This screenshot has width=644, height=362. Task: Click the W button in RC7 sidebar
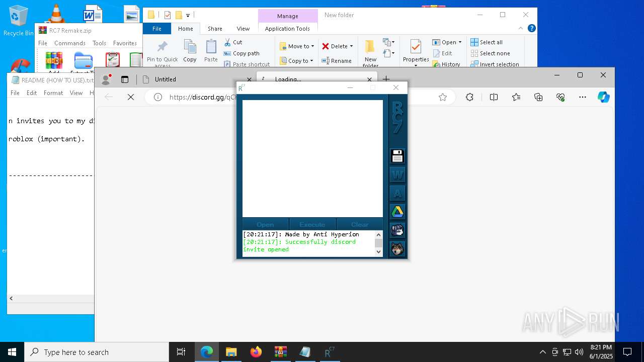pyautogui.click(x=397, y=174)
